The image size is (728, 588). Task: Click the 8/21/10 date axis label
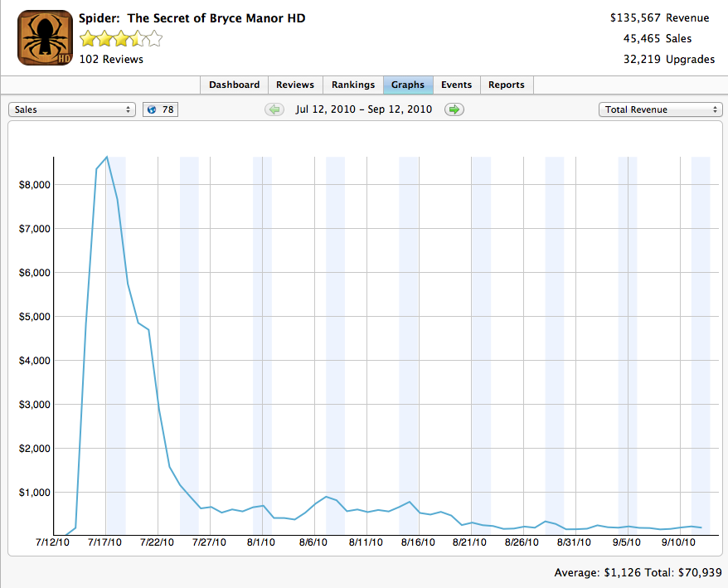coord(469,542)
